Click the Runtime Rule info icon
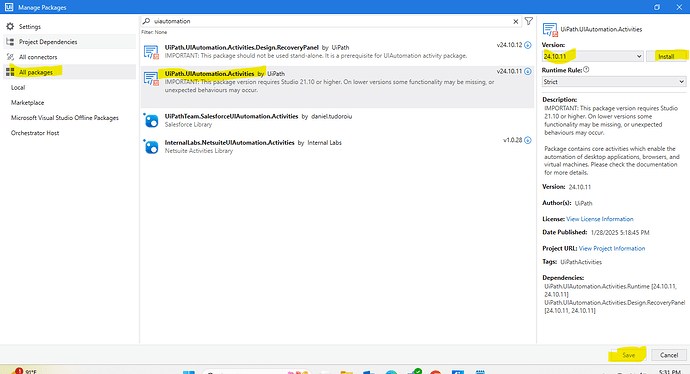Screen dimensions: 690x374 click(x=586, y=70)
